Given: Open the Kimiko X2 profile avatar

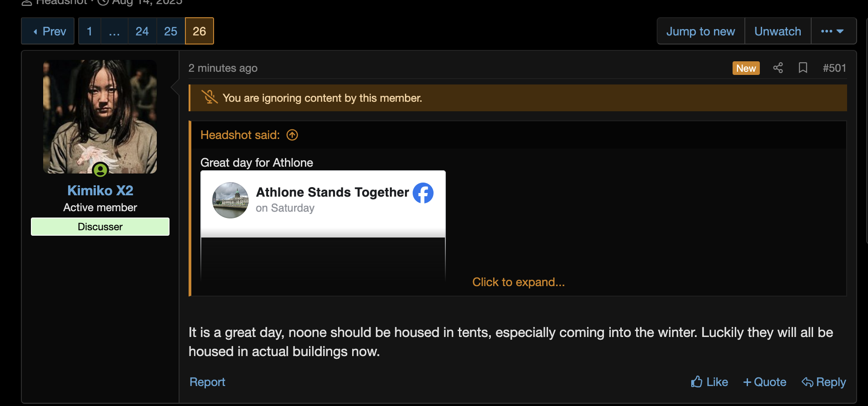Looking at the screenshot, I should pyautogui.click(x=100, y=116).
